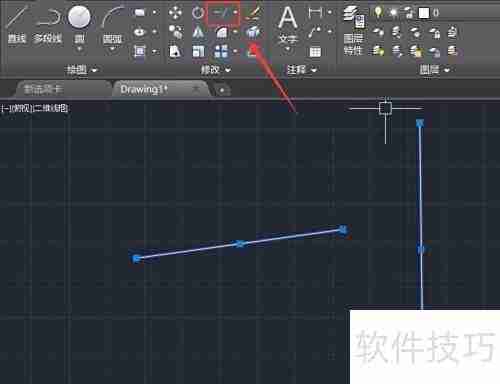Image resolution: width=500 pixels, height=384 pixels.
Task: Activate the Fillet tool
Action: pos(221,32)
